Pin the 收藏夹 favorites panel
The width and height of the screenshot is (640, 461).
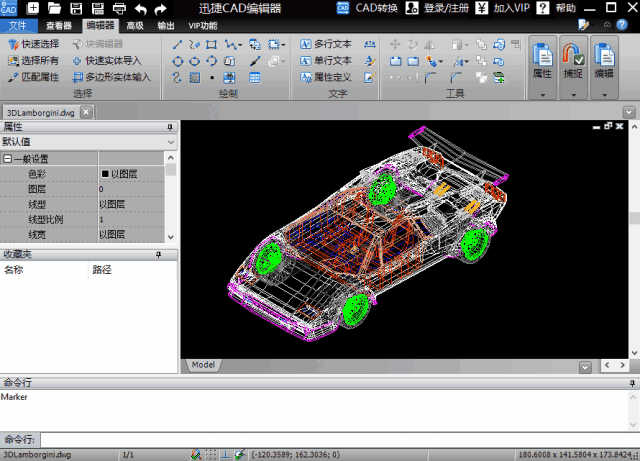[x=158, y=254]
